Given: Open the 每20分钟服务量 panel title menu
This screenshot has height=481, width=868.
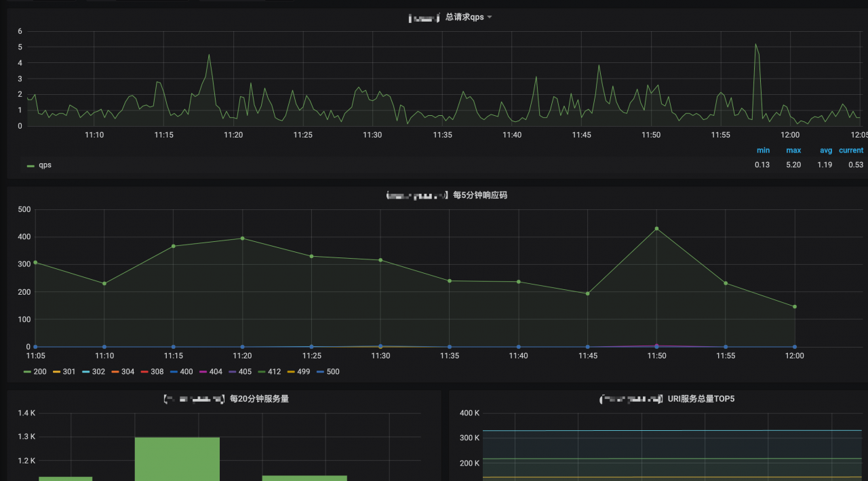Looking at the screenshot, I should tap(259, 399).
